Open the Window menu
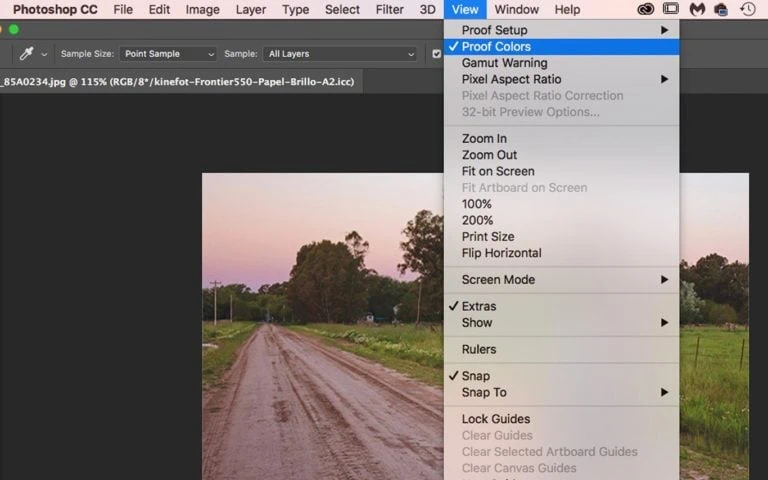 point(516,9)
